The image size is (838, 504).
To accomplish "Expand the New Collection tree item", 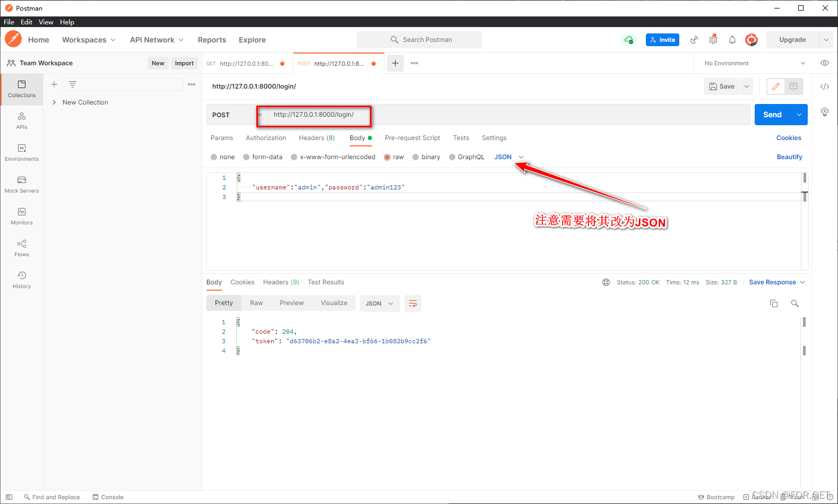I will pyautogui.click(x=54, y=102).
